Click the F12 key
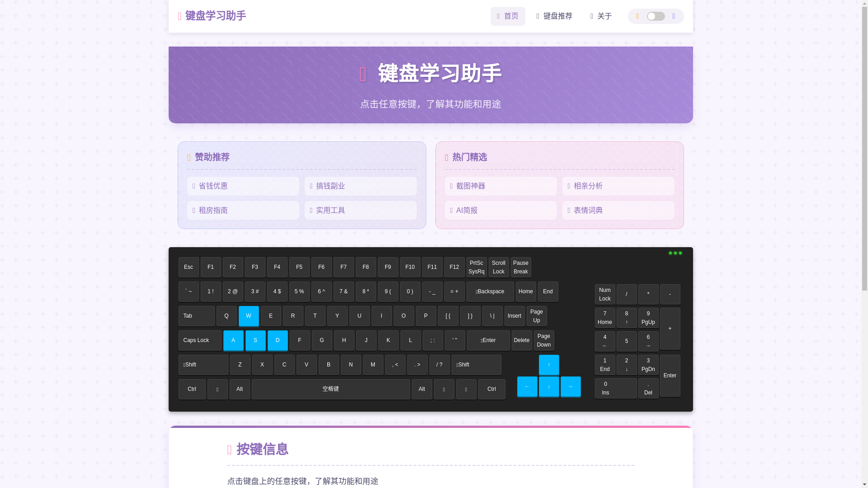The image size is (868, 488). point(454,267)
